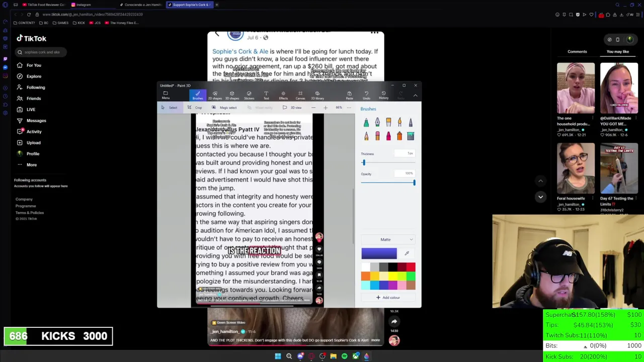Select the Pixel pen brush
The image size is (644, 362).
pyautogui.click(x=411, y=122)
